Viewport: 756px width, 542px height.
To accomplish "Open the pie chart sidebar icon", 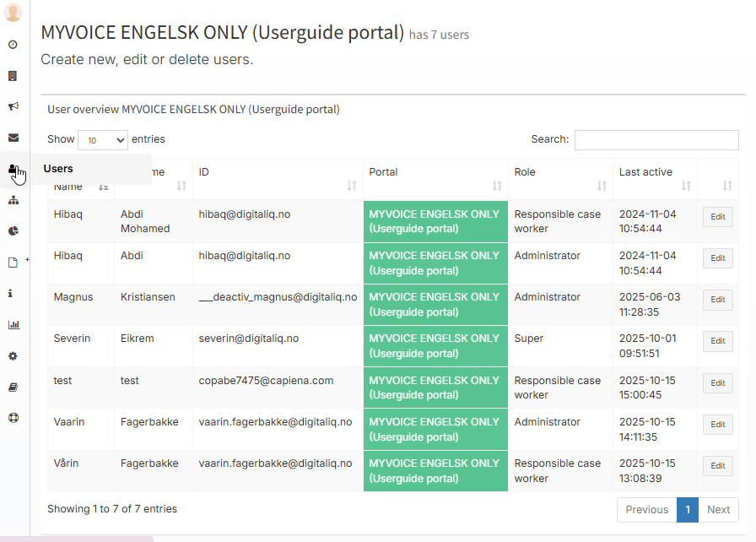I will click(13, 231).
